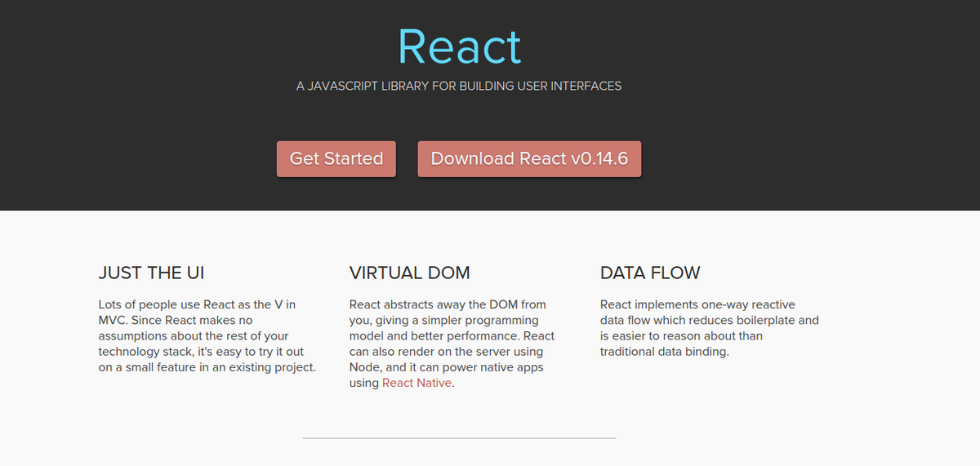Select the tagline 'A JAVASCRIPT LIBRARY FOR BUILDING USER INTERFACES'
Viewport: 980px width, 466px height.
click(459, 86)
